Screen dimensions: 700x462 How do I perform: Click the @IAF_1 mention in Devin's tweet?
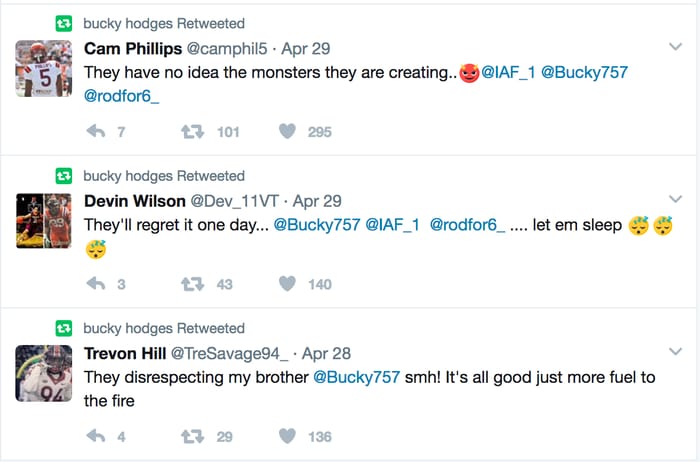[x=393, y=225]
